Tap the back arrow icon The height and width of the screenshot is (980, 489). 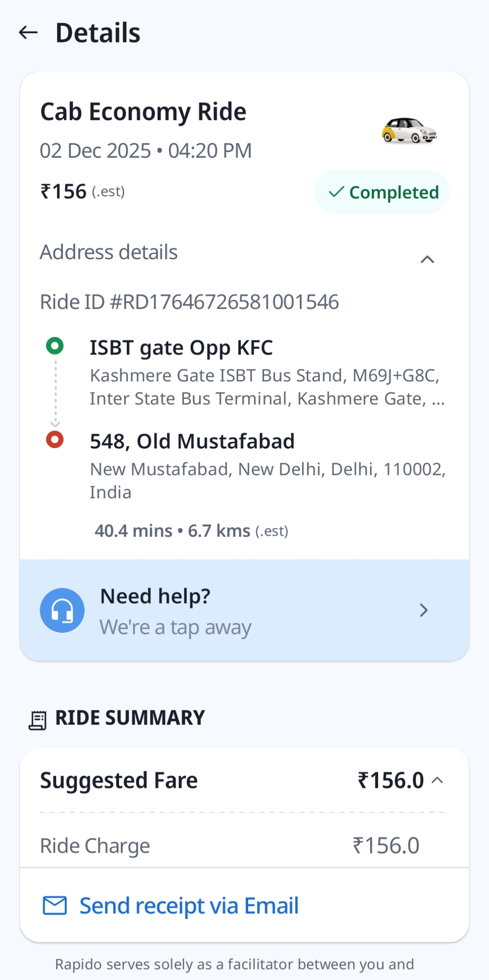(x=28, y=32)
